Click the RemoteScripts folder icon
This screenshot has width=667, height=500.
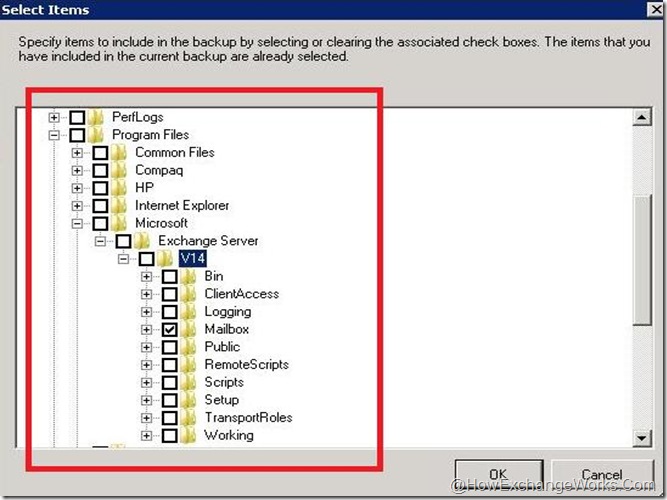point(188,365)
